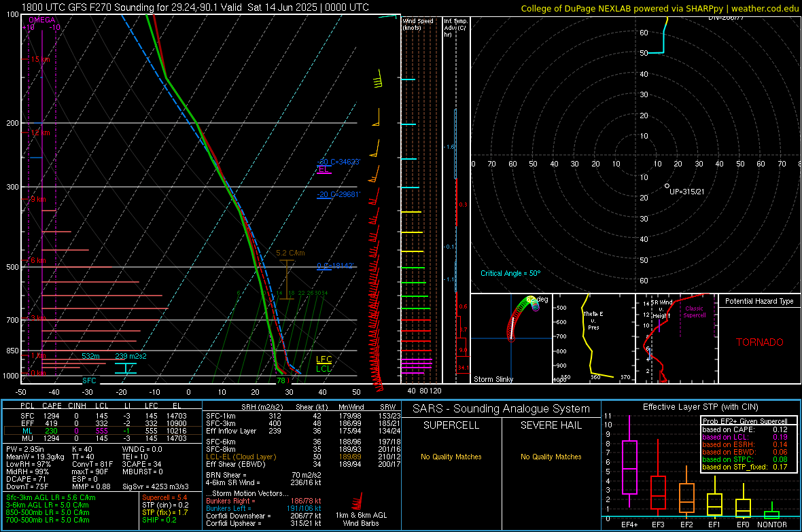The width and height of the screenshot is (802, 532).
Task: Click the '532m' effective inflow label
Action: click(90, 356)
